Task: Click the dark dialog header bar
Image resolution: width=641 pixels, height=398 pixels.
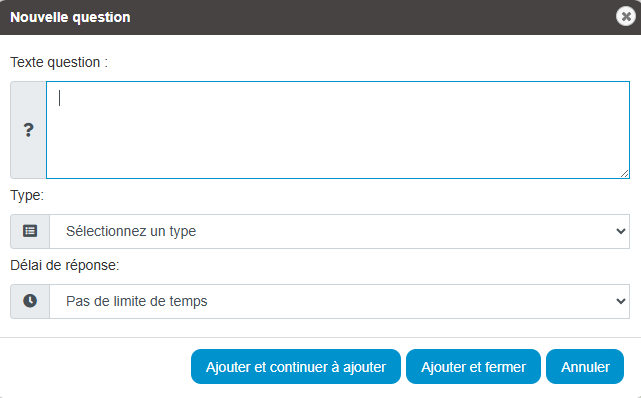Action: [320, 17]
